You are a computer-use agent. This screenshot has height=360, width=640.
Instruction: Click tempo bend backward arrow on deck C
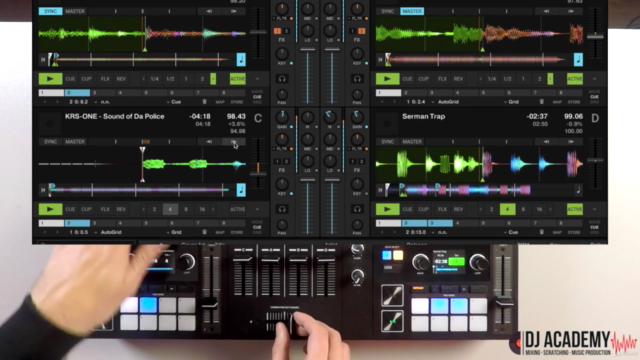click(209, 142)
